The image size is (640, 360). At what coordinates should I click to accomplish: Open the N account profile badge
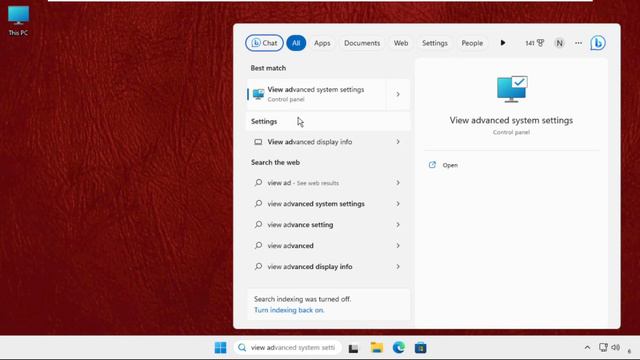click(560, 43)
